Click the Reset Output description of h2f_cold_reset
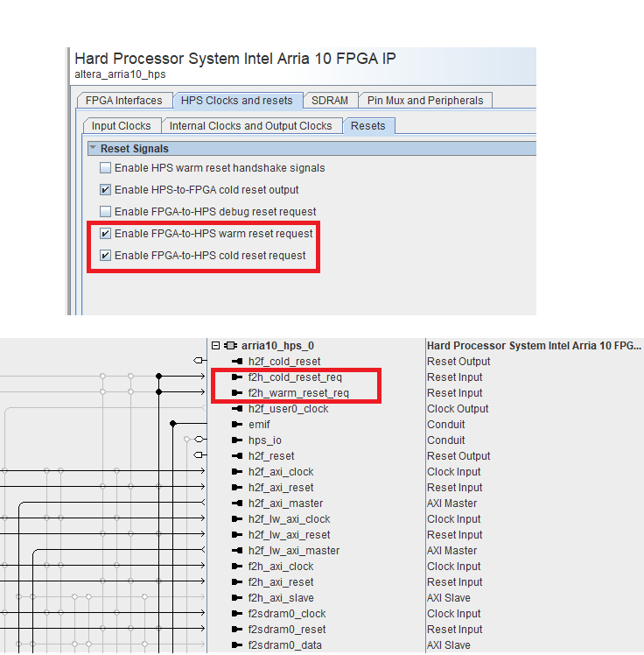644x655 pixels. (x=458, y=362)
